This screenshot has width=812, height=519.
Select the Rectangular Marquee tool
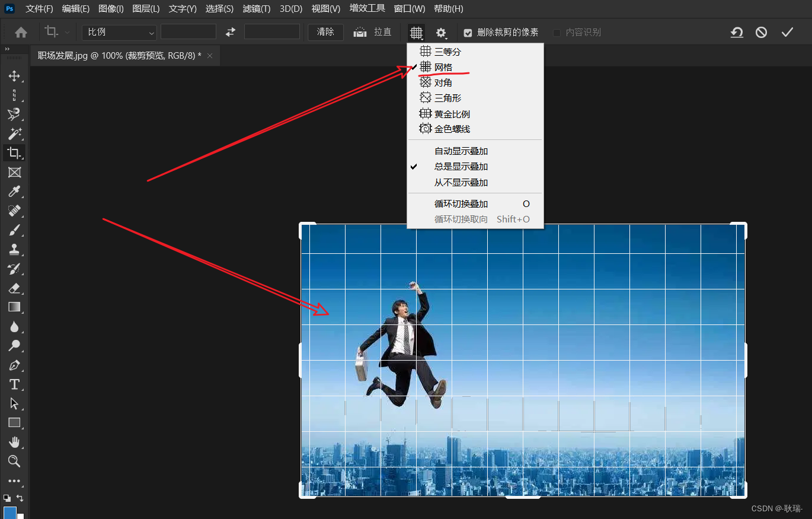[14, 95]
